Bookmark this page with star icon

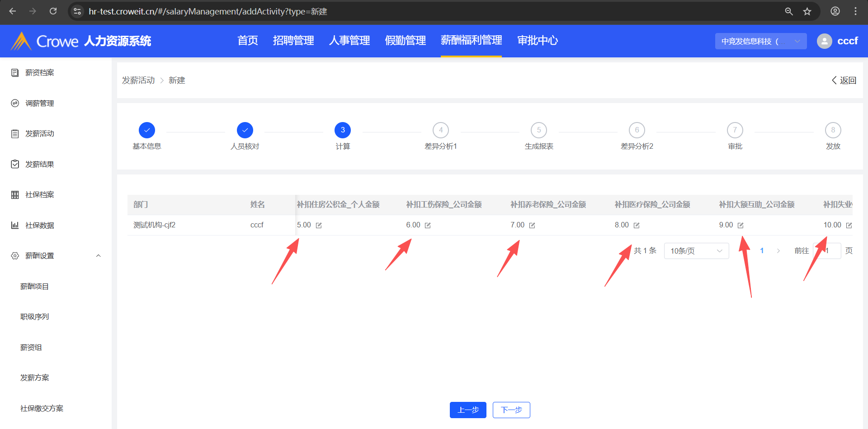[807, 11]
